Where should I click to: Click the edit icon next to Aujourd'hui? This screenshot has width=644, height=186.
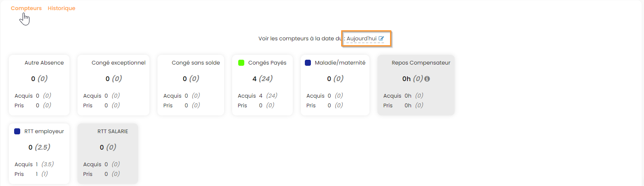point(381,38)
